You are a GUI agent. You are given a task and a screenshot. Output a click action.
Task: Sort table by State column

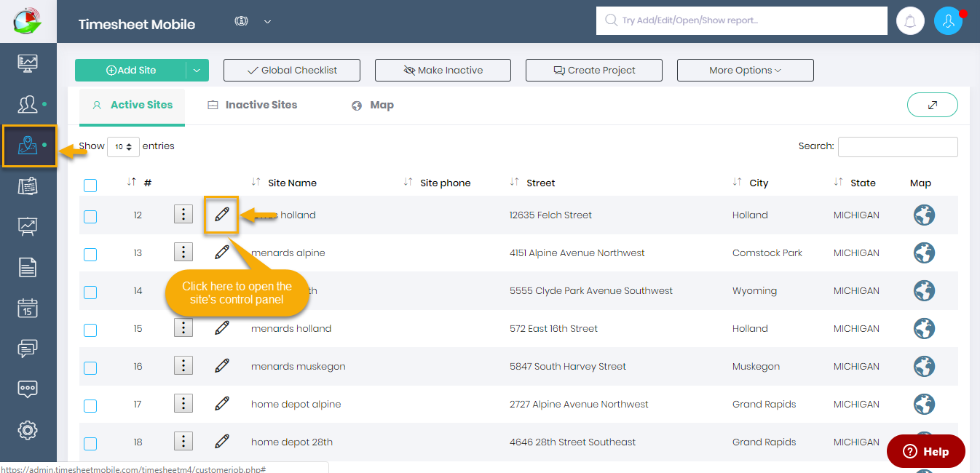[x=855, y=183]
